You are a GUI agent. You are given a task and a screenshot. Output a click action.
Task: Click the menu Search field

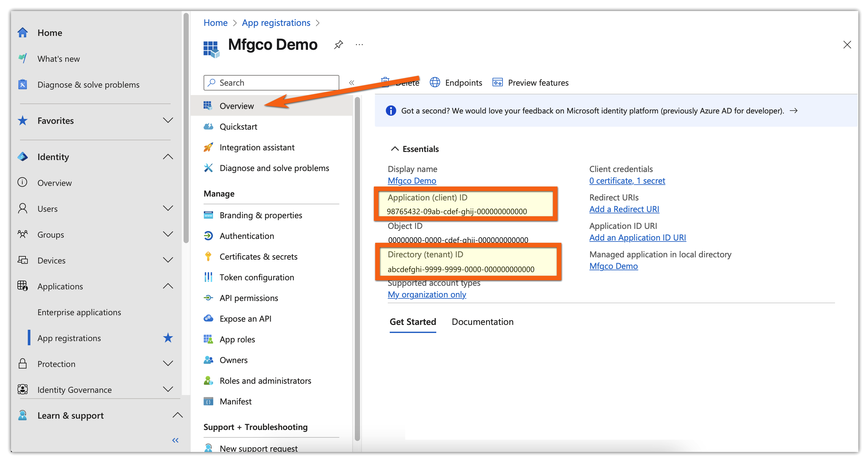pos(271,82)
